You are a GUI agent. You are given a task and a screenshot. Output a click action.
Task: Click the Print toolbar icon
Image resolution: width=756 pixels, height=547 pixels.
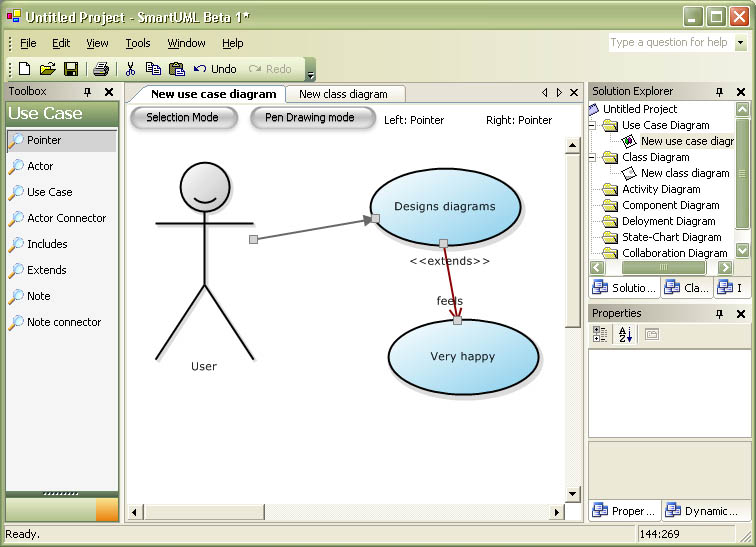tap(101, 69)
